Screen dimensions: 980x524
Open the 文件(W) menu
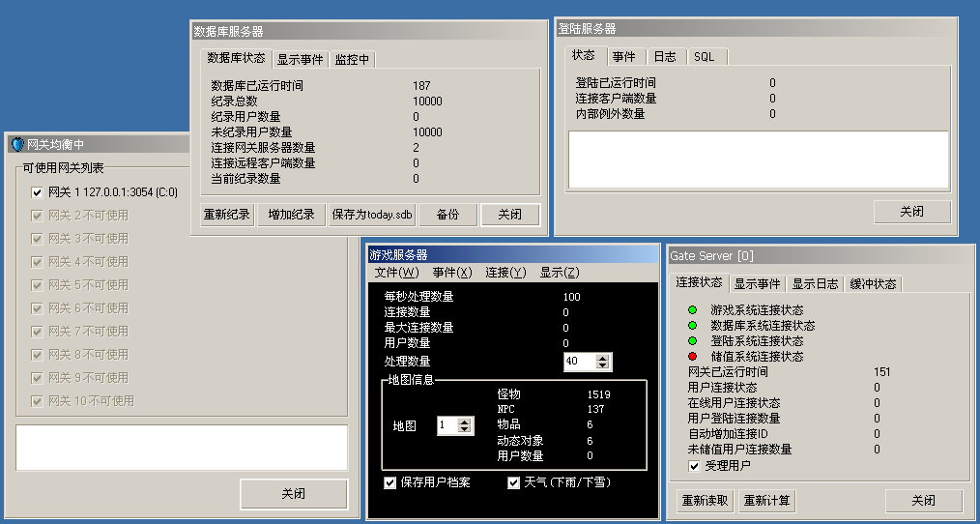(396, 273)
